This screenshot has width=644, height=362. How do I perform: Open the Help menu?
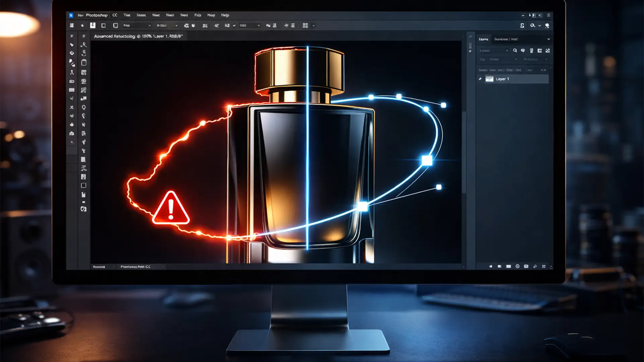[x=225, y=15]
